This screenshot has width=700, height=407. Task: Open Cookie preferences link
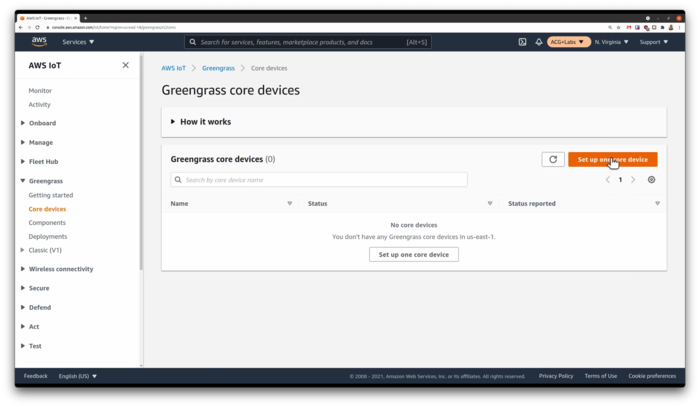(652, 376)
